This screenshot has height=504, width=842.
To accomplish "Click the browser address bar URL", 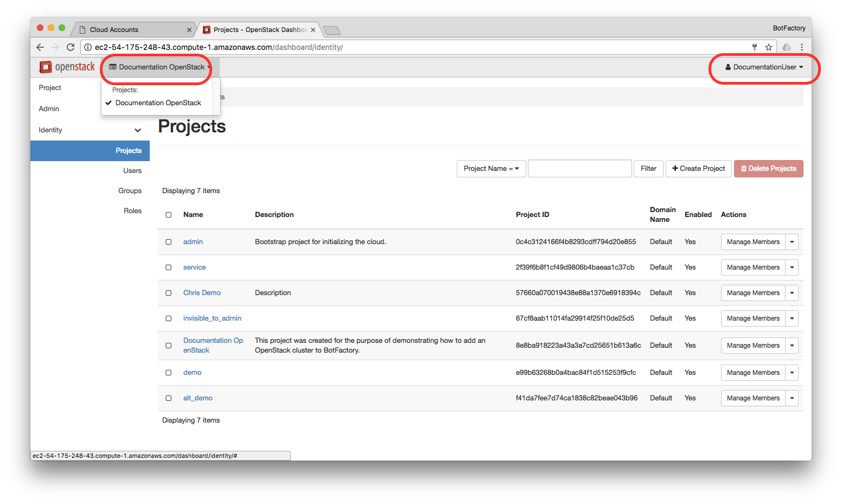I will point(219,47).
